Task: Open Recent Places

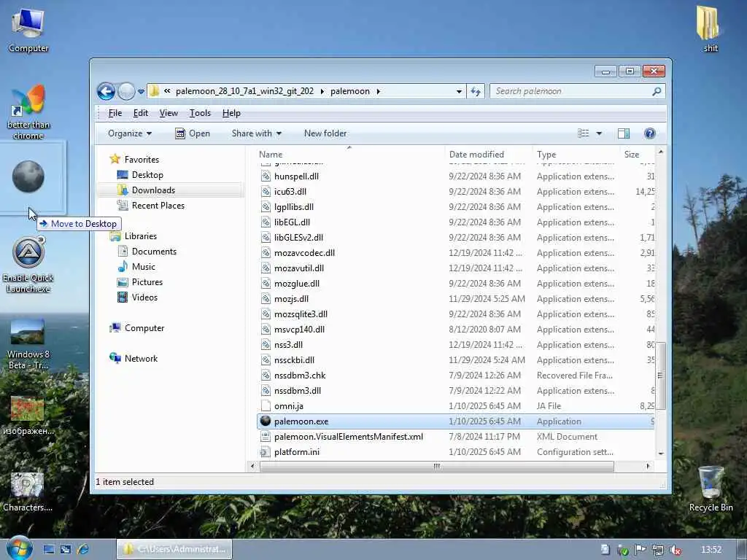Action: point(158,206)
